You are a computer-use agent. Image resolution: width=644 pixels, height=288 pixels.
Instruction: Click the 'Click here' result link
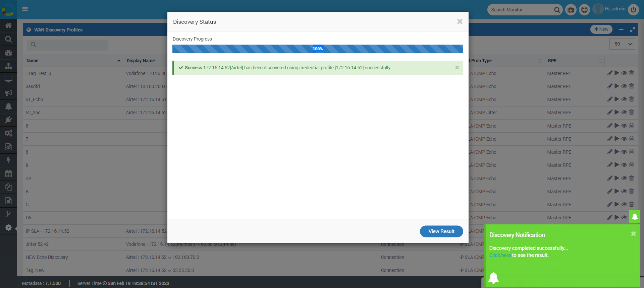pyautogui.click(x=500, y=255)
